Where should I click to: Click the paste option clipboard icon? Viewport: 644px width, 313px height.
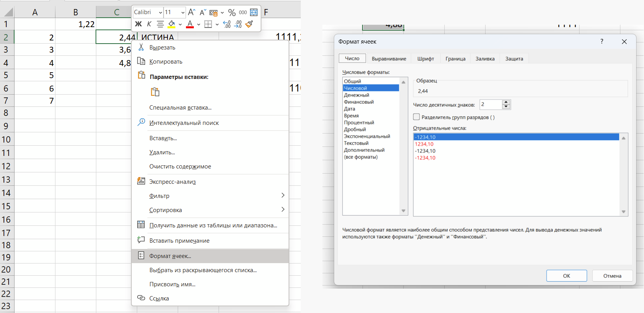point(155,92)
